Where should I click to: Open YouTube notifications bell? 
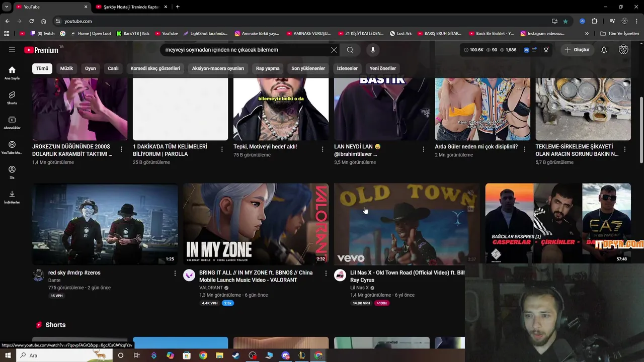(x=604, y=50)
